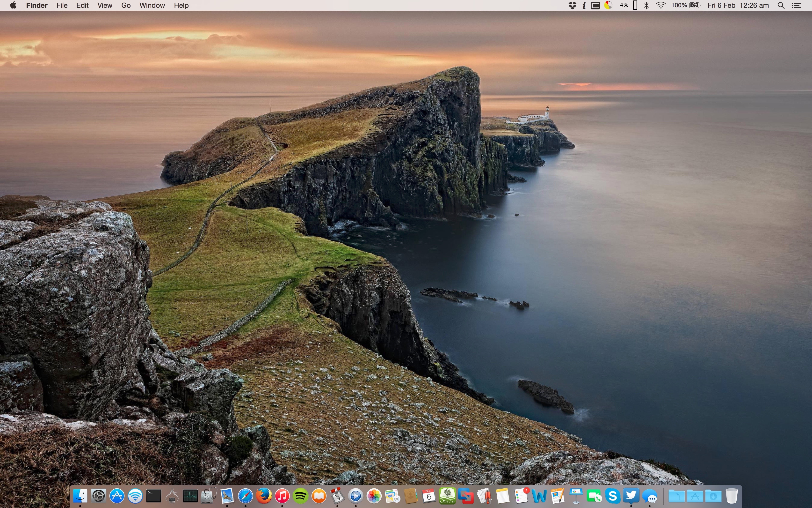The height and width of the screenshot is (508, 812).
Task: Open the View menu
Action: (x=105, y=5)
